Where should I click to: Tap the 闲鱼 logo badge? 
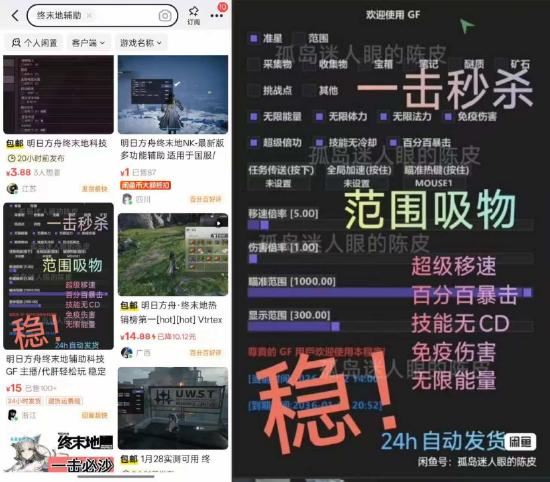click(x=521, y=442)
